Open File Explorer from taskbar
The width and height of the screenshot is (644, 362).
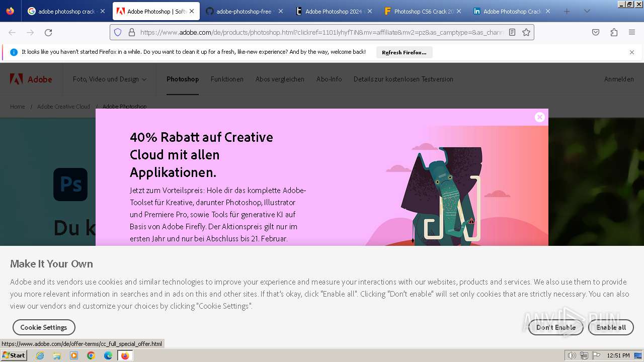(x=57, y=355)
